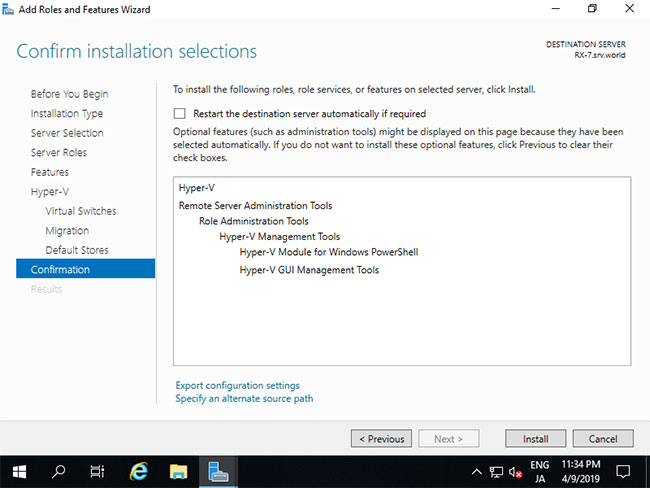
Task: Select Hyper-V Module for Windows PowerShell entry
Action: (329, 252)
